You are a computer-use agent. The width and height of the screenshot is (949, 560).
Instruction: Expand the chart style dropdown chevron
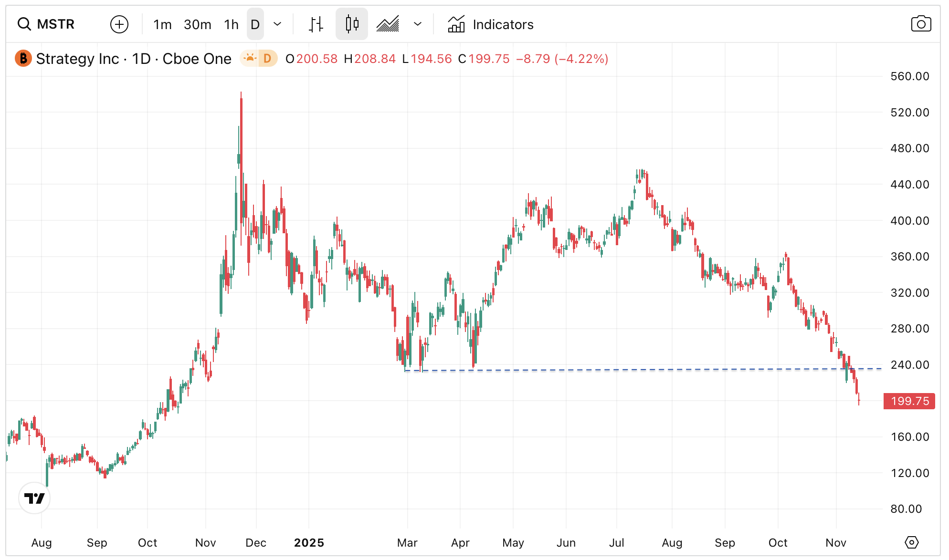(418, 24)
